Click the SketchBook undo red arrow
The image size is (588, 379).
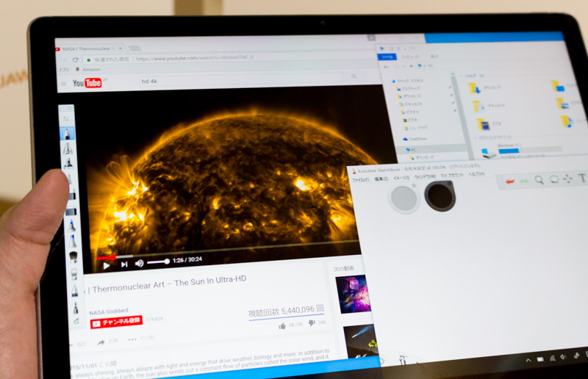pyautogui.click(x=509, y=182)
